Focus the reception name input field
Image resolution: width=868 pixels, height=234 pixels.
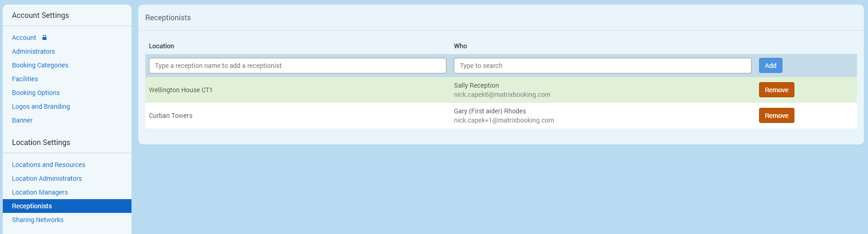coord(297,66)
